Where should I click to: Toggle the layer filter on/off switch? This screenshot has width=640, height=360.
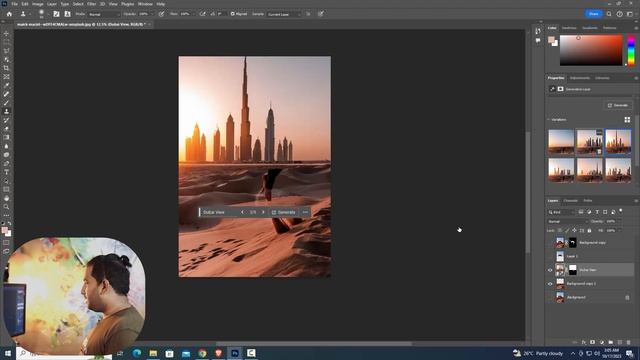pyautogui.click(x=621, y=211)
